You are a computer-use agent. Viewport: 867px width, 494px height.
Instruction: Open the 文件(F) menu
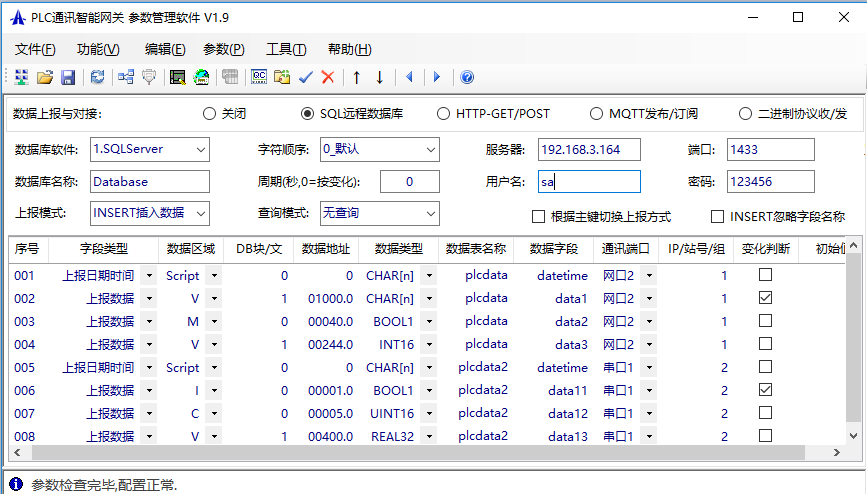point(36,49)
